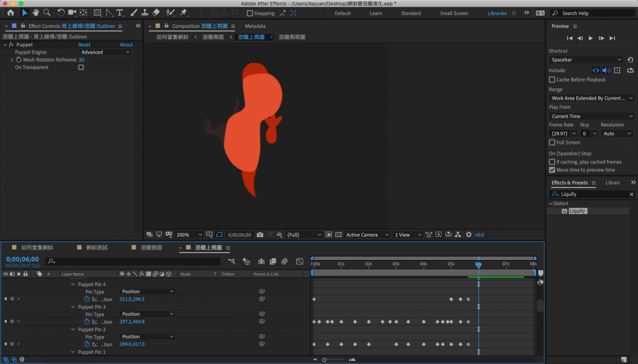Toggle the On Transparent checkbox
Screen dimensions: 638x364
(81, 67)
